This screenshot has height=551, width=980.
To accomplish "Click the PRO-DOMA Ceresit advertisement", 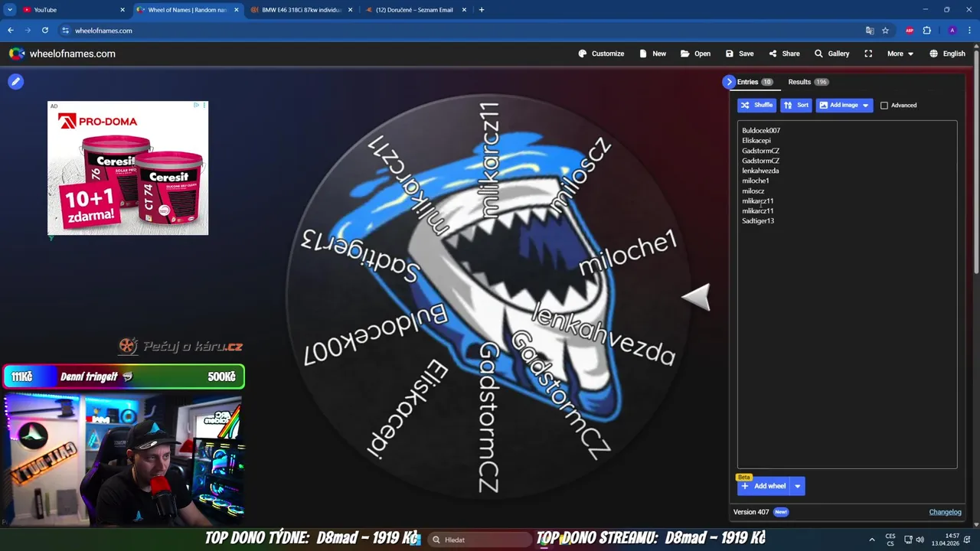I will 128,168.
